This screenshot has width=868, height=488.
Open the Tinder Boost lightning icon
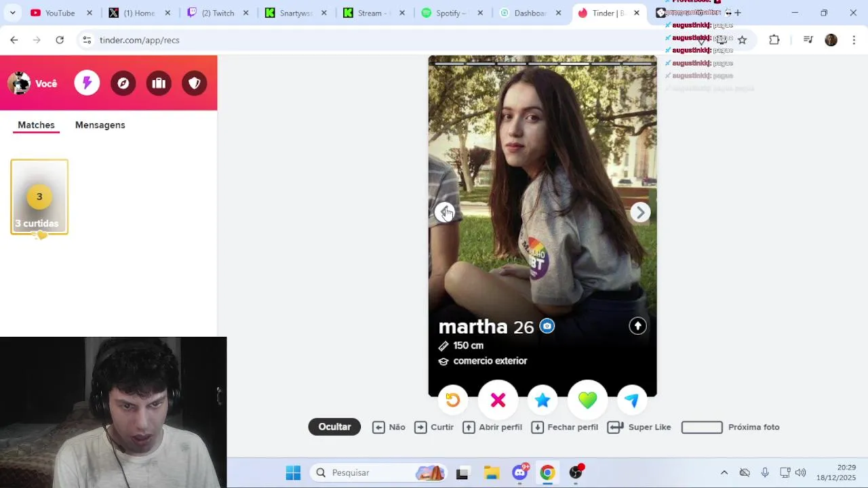[x=87, y=83]
